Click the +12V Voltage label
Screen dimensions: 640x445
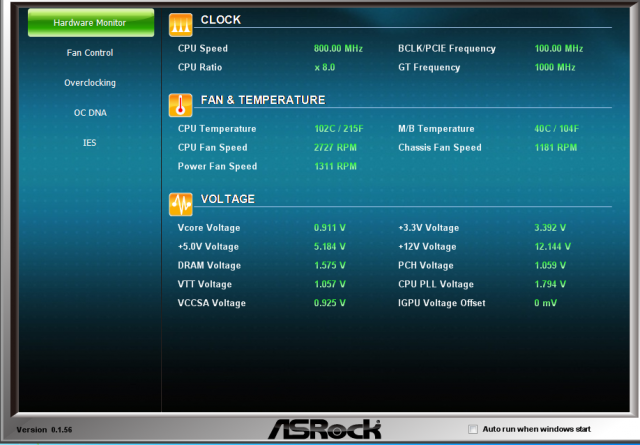427,247
